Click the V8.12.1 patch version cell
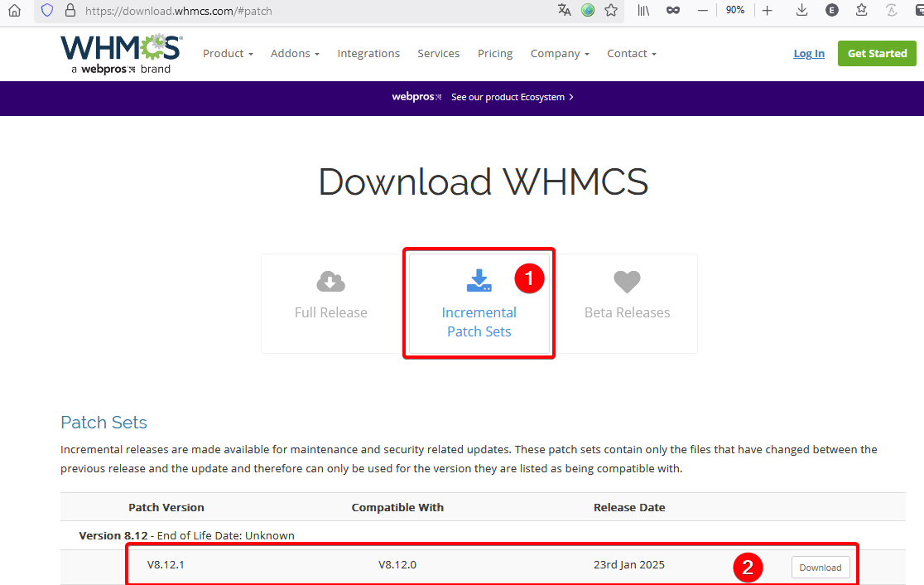 166,564
